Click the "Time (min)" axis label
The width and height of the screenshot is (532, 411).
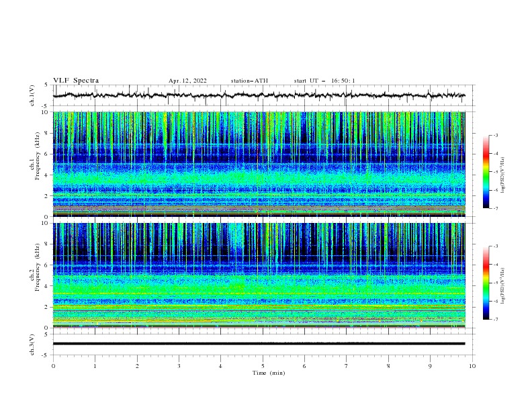[x=269, y=373]
